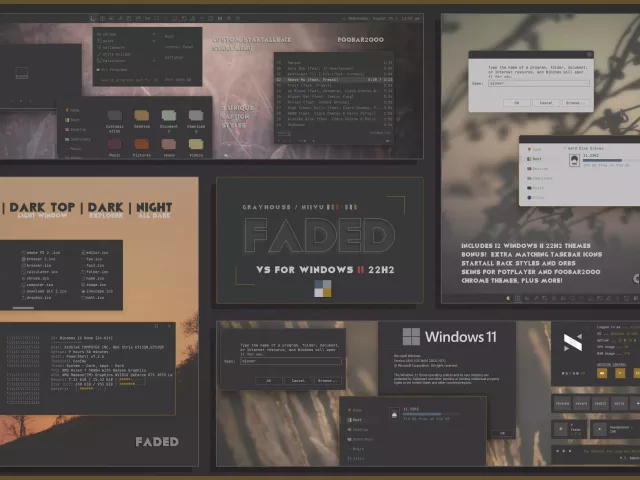Select Boot in top-left Explorer sidebar

(x=72, y=120)
